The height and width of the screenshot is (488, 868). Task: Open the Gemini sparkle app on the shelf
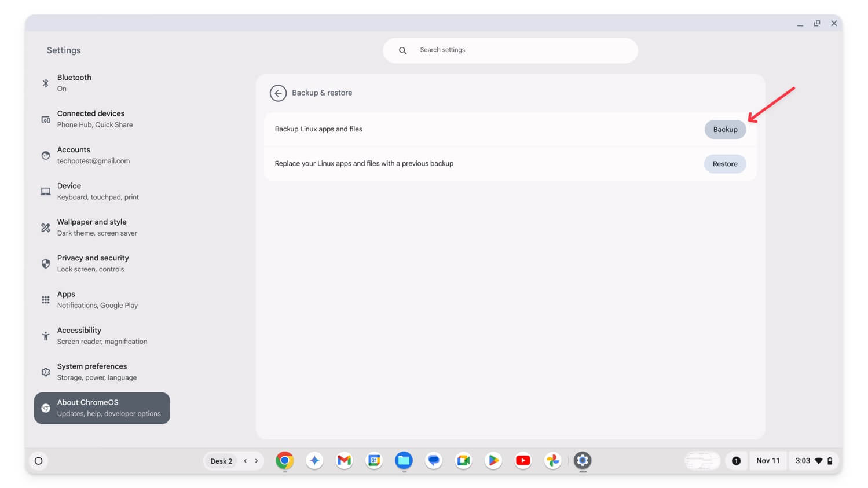click(x=314, y=461)
